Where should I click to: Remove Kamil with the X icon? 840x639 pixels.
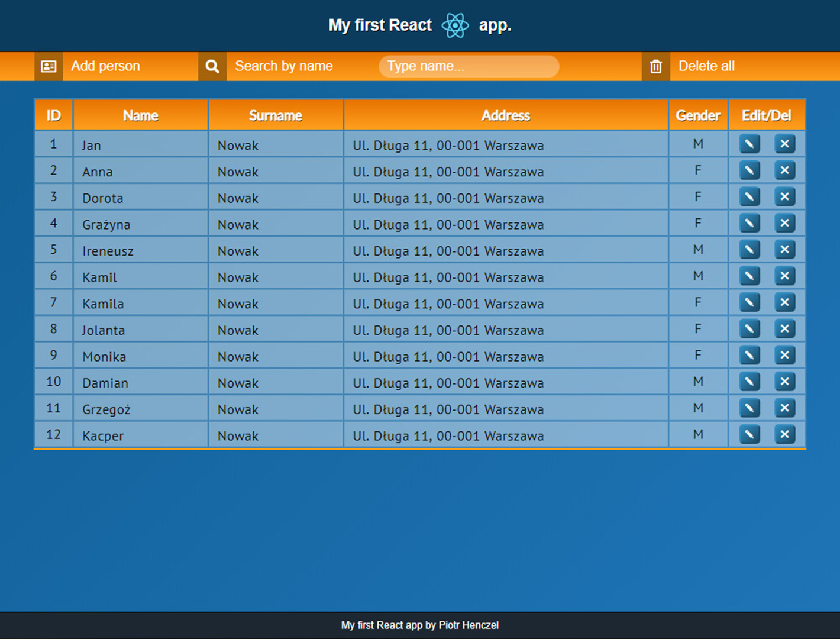click(784, 276)
